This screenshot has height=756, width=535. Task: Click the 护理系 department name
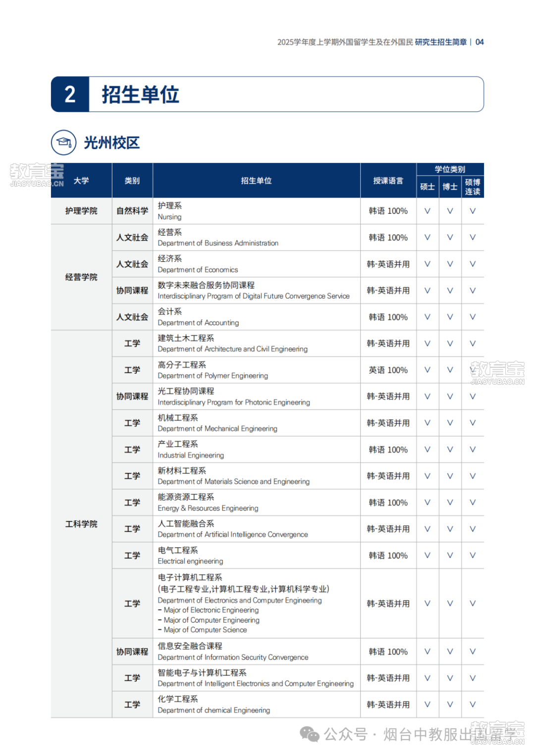[170, 205]
